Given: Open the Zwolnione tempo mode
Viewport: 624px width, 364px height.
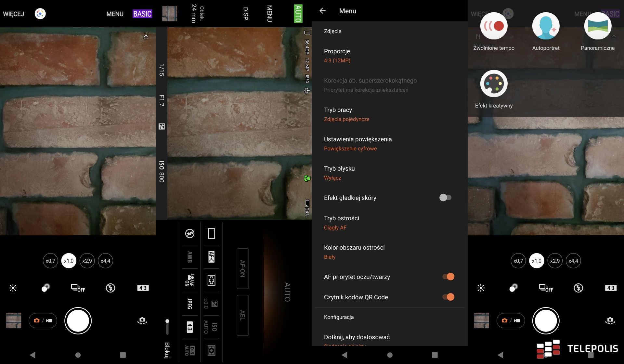Looking at the screenshot, I should pos(494,26).
